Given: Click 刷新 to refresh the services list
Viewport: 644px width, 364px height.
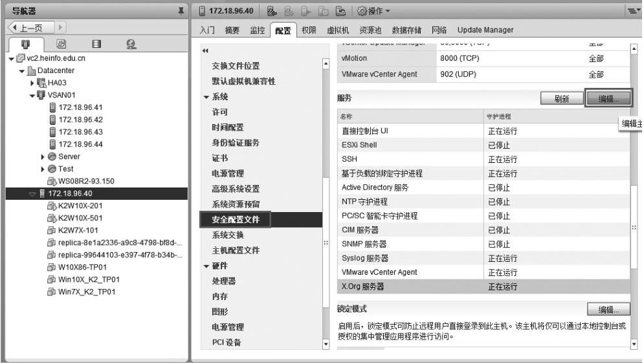Looking at the screenshot, I should (x=562, y=98).
